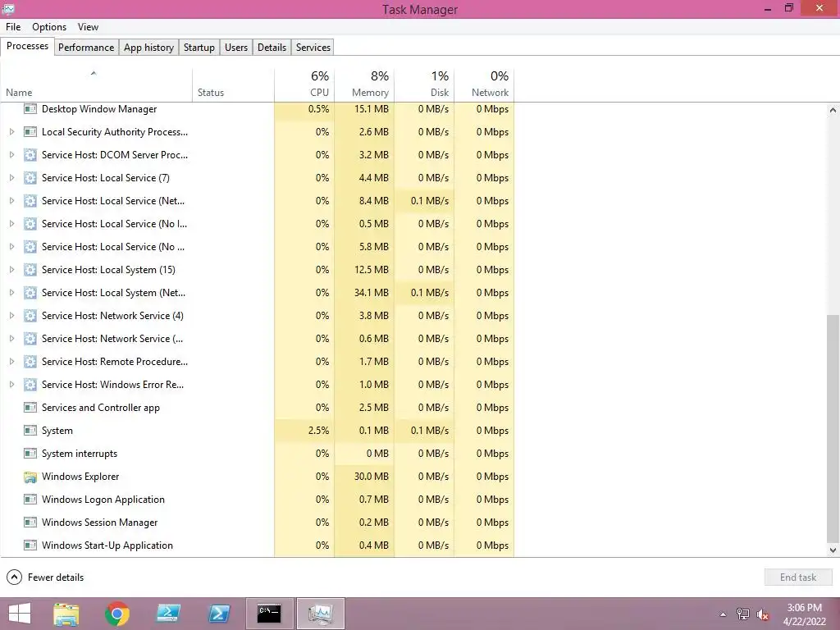The height and width of the screenshot is (630, 840).
Task: Switch to the Users tab
Action: 236,47
